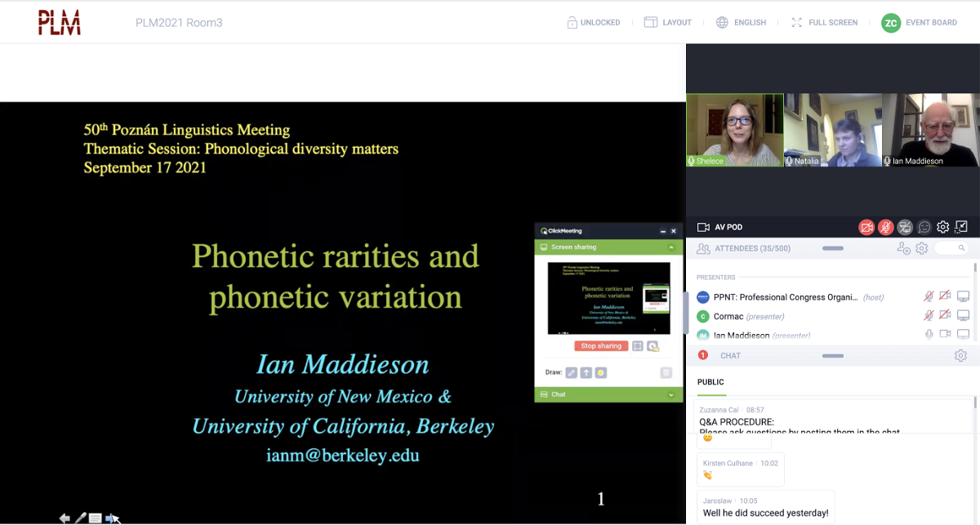Click the invite attendee icon
Image resolution: width=980 pixels, height=525 pixels.
pyautogui.click(x=903, y=248)
